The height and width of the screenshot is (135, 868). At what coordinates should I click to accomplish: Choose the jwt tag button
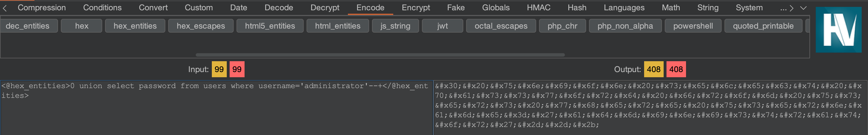442,26
